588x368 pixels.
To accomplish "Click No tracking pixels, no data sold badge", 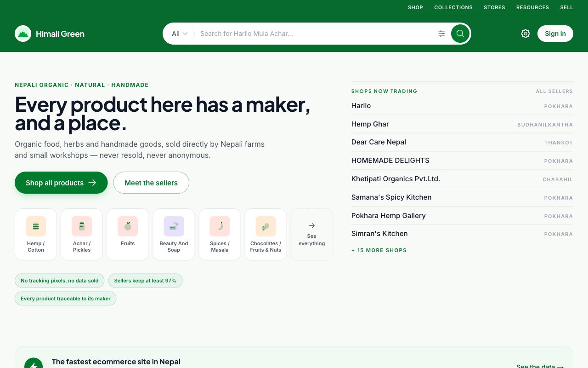I will [60, 281].
